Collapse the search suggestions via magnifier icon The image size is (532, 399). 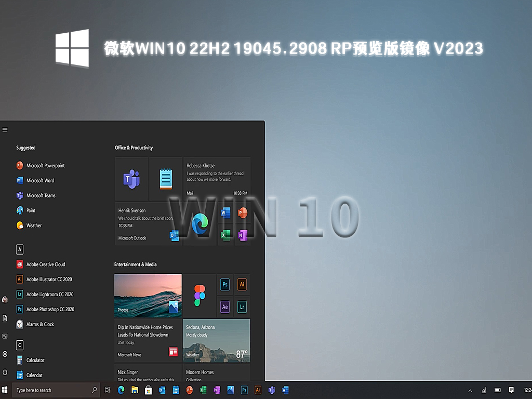tap(94, 390)
